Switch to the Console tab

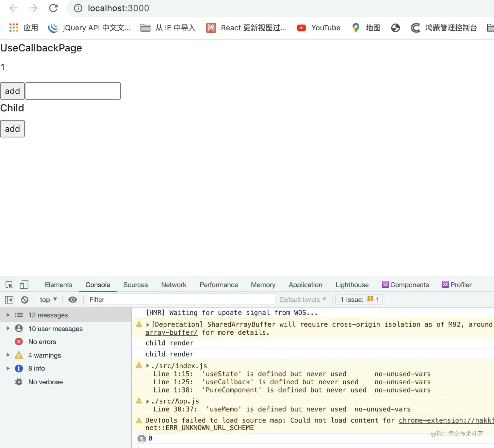pyautogui.click(x=98, y=285)
